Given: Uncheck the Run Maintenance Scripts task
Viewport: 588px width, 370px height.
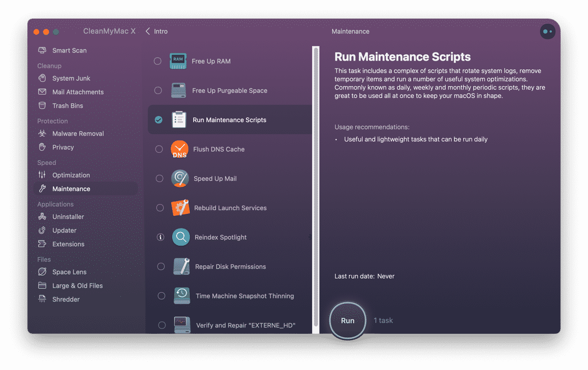Looking at the screenshot, I should pyautogui.click(x=158, y=120).
